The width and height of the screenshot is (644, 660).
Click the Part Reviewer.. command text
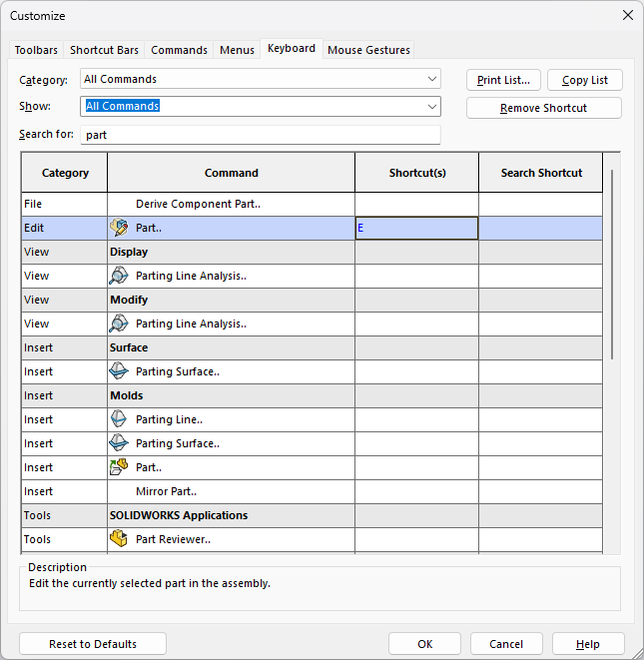point(173,539)
